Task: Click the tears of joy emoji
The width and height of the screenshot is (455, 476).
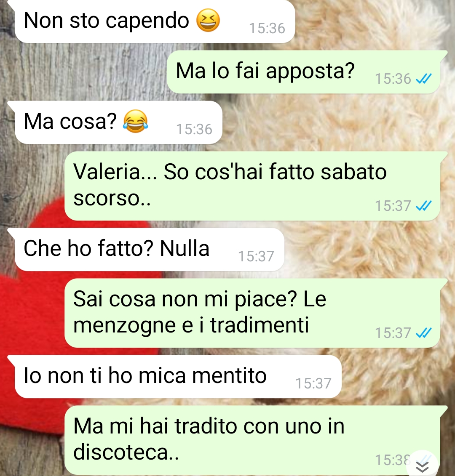Action: click(x=136, y=121)
